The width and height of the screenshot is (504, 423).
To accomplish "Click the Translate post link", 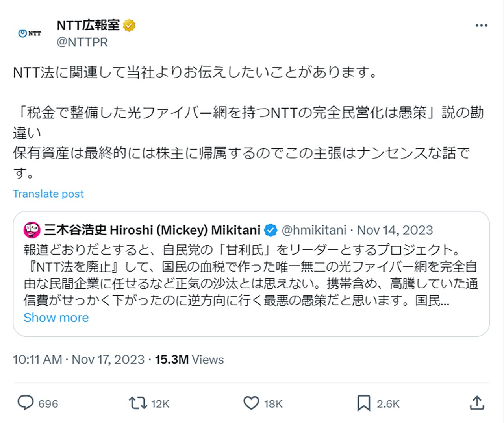I will (48, 194).
